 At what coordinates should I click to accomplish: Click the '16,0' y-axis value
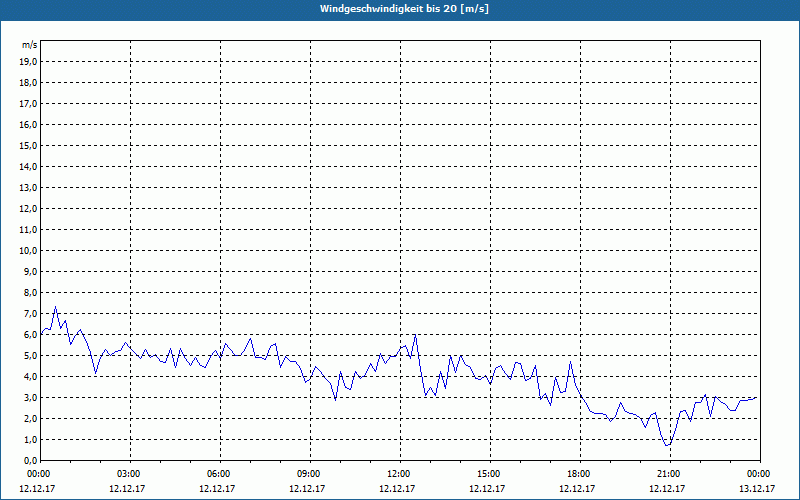28,124
